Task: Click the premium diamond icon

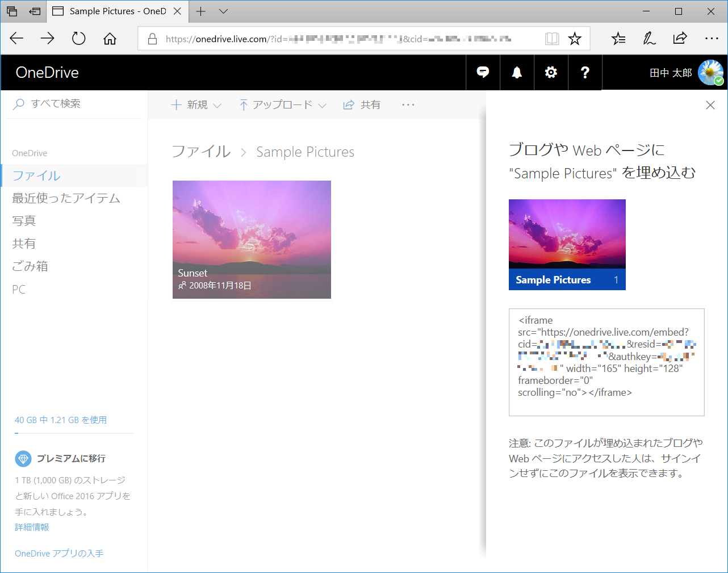Action: point(23,458)
